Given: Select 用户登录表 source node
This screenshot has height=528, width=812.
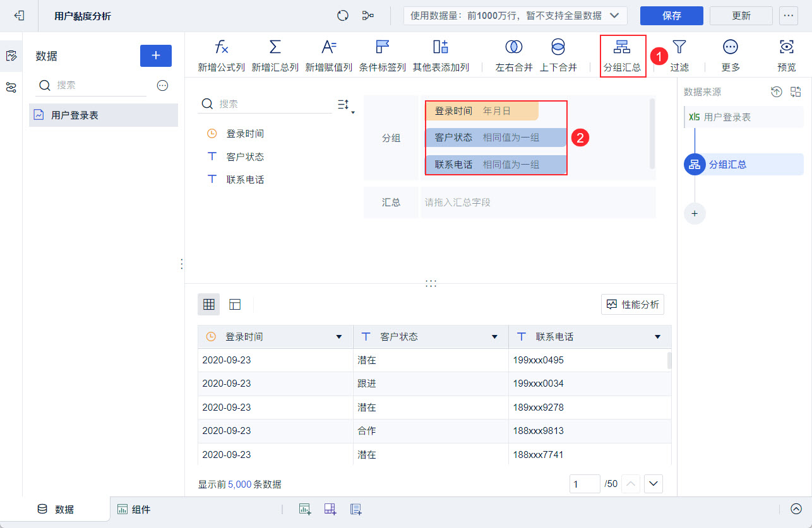Looking at the screenshot, I should [x=744, y=117].
